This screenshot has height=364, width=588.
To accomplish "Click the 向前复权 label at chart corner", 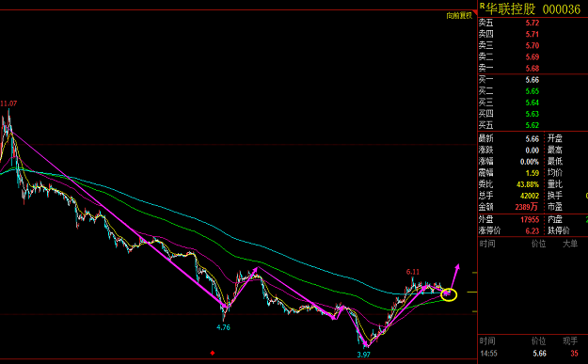I will pos(459,16).
